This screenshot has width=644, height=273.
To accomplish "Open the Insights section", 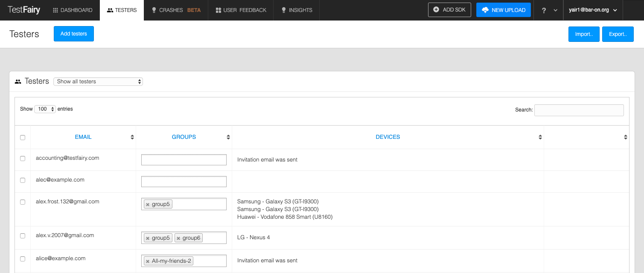I will [x=296, y=10].
